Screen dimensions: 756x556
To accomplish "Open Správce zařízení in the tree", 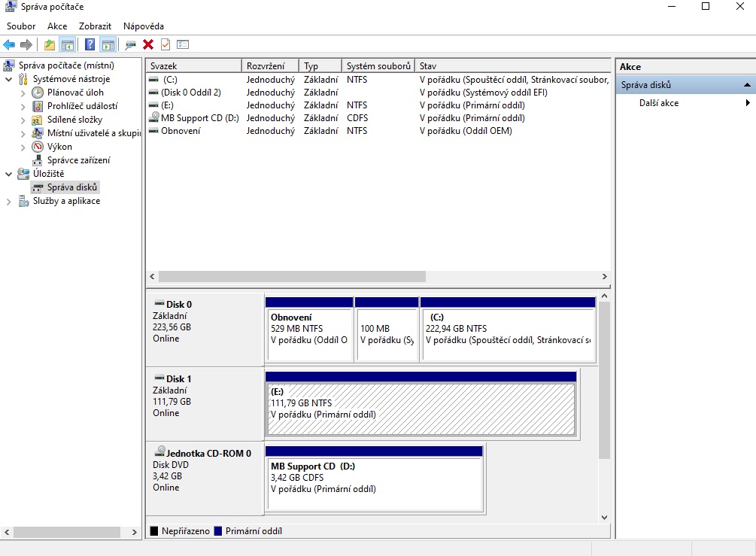I will click(x=78, y=160).
